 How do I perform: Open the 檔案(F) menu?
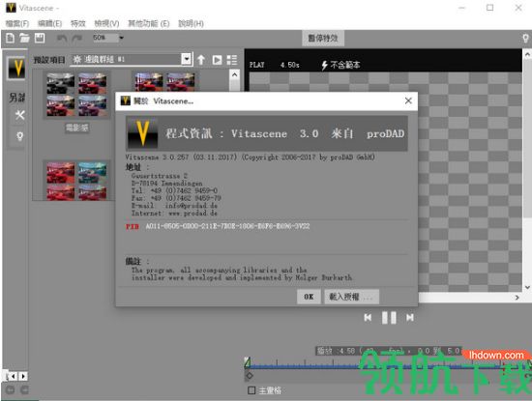pos(17,23)
